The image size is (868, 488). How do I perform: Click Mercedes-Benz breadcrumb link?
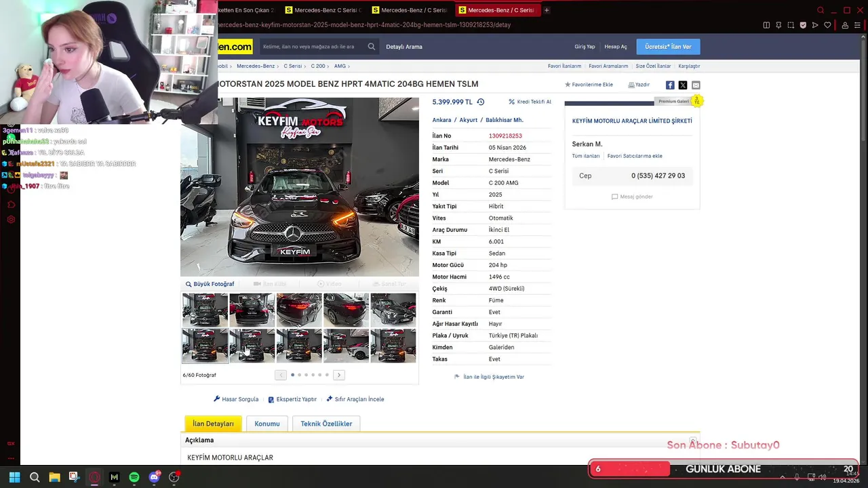coord(256,66)
